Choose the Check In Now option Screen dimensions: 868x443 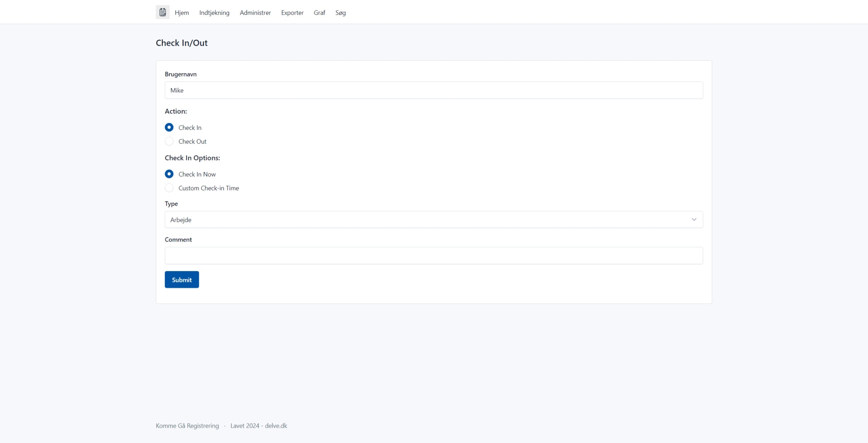coord(169,174)
